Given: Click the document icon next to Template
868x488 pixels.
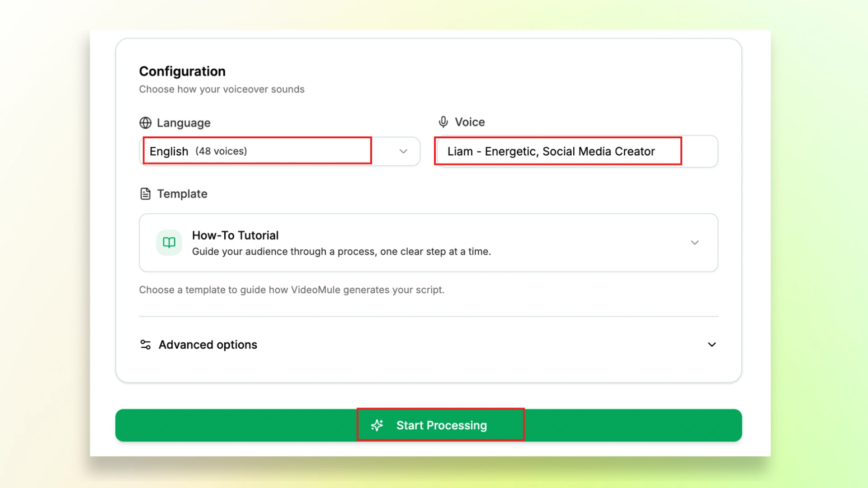Looking at the screenshot, I should click(x=145, y=193).
